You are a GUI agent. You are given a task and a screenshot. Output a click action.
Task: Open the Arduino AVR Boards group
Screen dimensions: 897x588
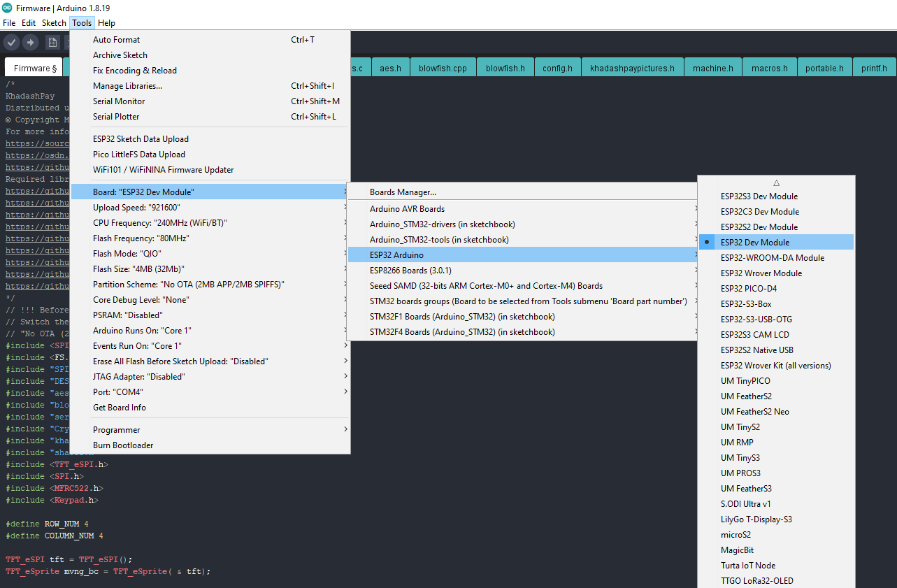tap(523, 209)
